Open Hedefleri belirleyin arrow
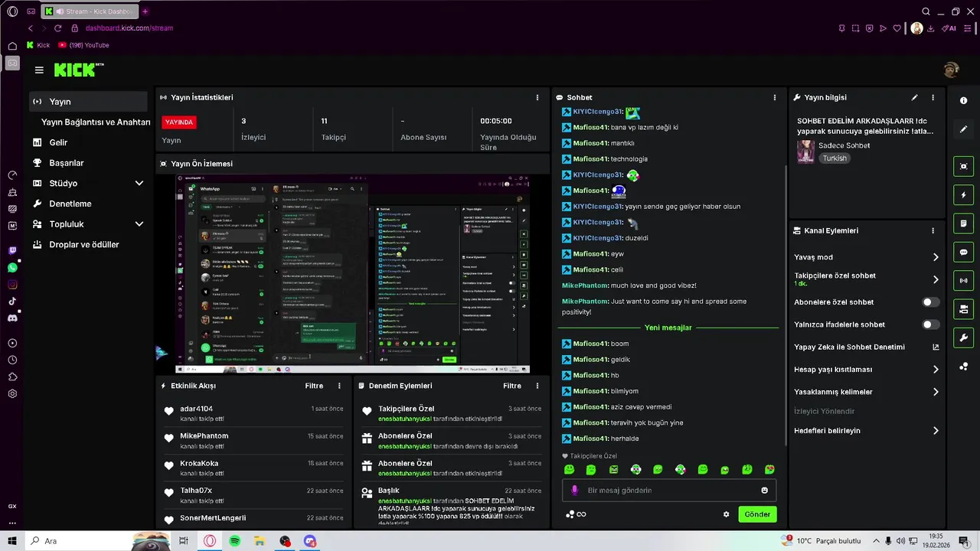 click(935, 431)
